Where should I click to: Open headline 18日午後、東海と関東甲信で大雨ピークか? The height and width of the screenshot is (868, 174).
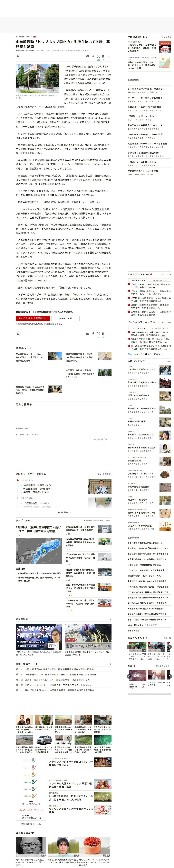pos(39,529)
